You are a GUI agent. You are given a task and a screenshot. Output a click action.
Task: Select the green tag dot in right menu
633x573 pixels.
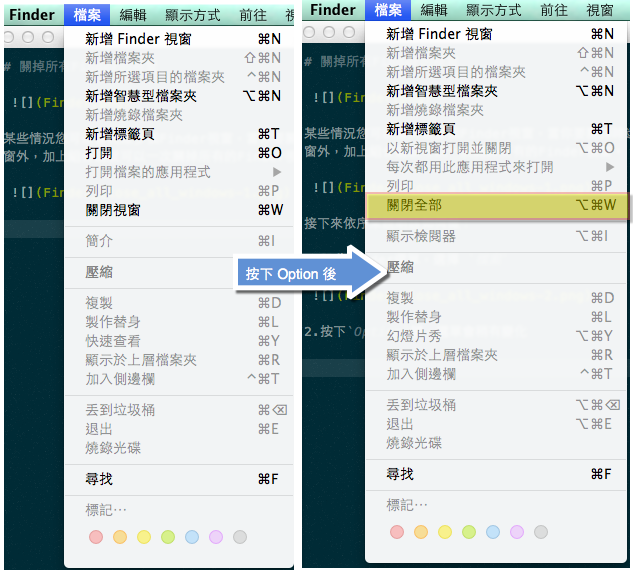[x=469, y=532]
